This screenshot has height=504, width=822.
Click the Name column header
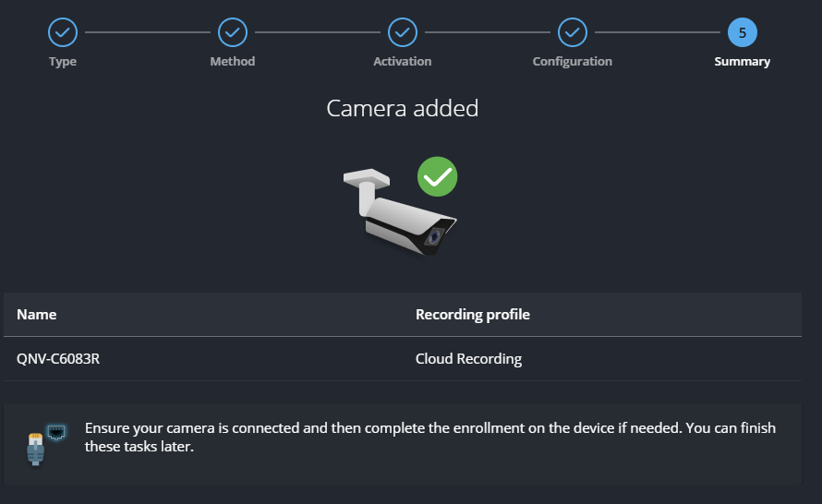click(x=37, y=315)
